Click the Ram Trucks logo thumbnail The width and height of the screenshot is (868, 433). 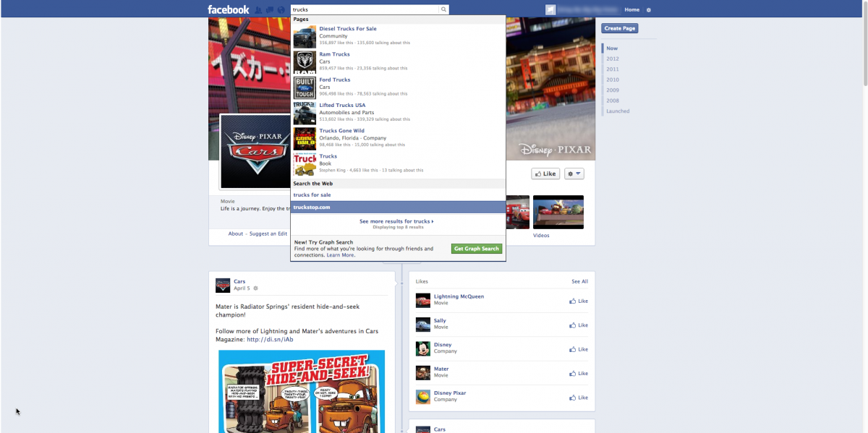point(305,62)
